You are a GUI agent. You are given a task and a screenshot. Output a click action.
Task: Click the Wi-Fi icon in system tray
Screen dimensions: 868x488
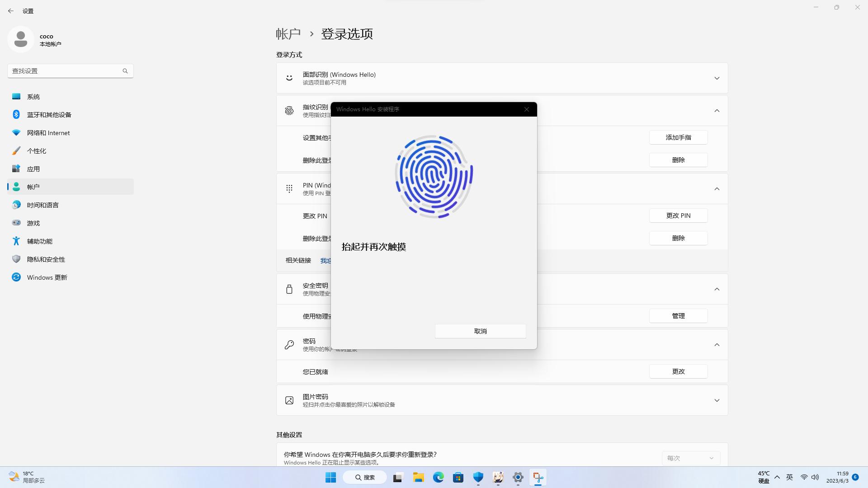click(803, 477)
